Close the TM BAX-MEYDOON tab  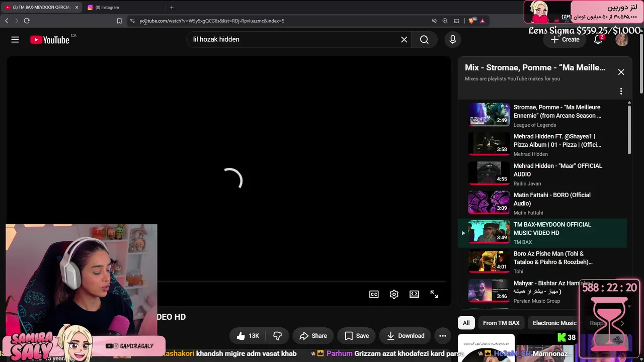pos(76,8)
